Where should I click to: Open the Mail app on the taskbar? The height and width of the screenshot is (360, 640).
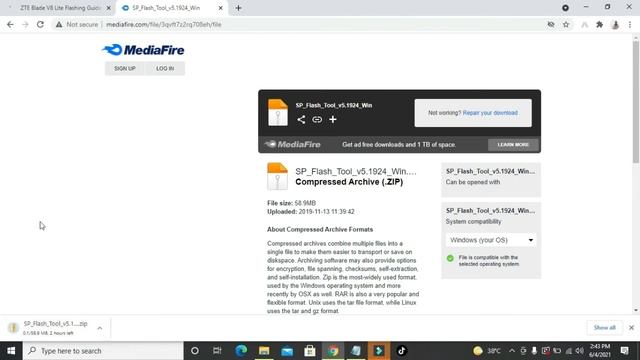click(x=287, y=351)
